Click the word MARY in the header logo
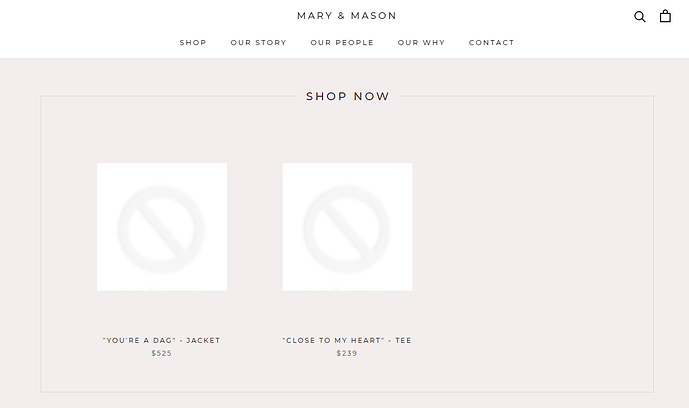The image size is (689, 408). 314,16
